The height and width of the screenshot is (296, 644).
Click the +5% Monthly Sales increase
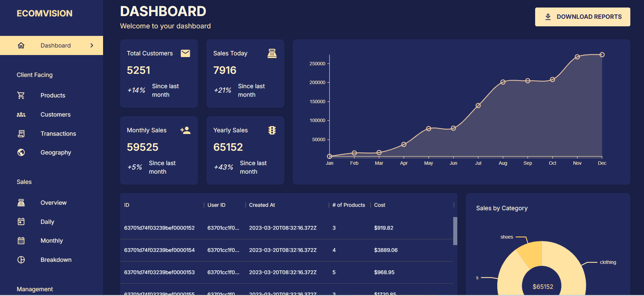(x=134, y=167)
